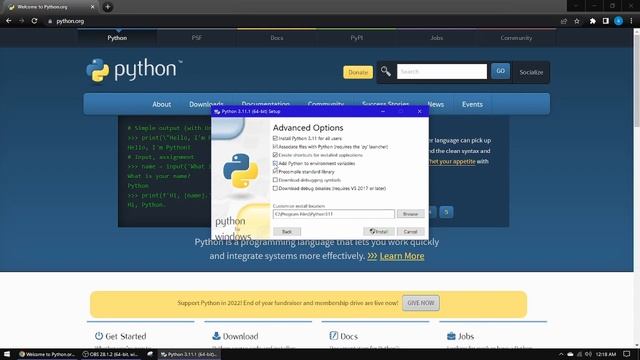Open browser profile avatar
The width and height of the screenshot is (640, 360).
pos(618,21)
